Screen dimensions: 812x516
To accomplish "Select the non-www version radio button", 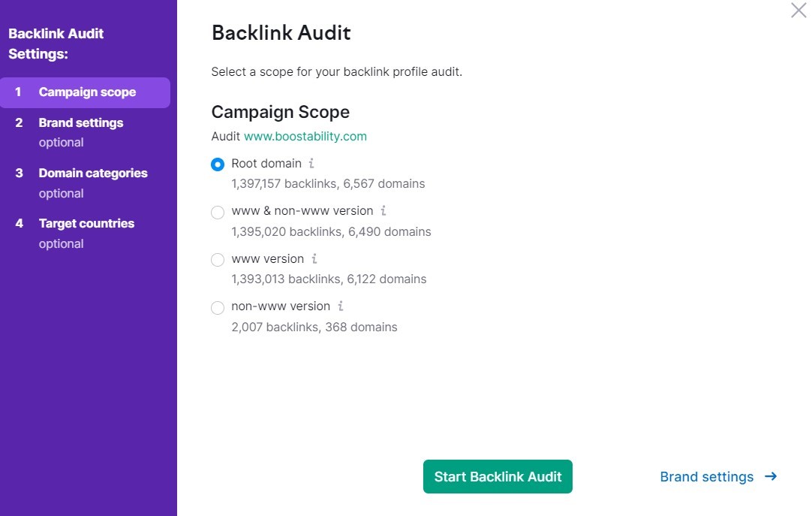I will [x=218, y=307].
